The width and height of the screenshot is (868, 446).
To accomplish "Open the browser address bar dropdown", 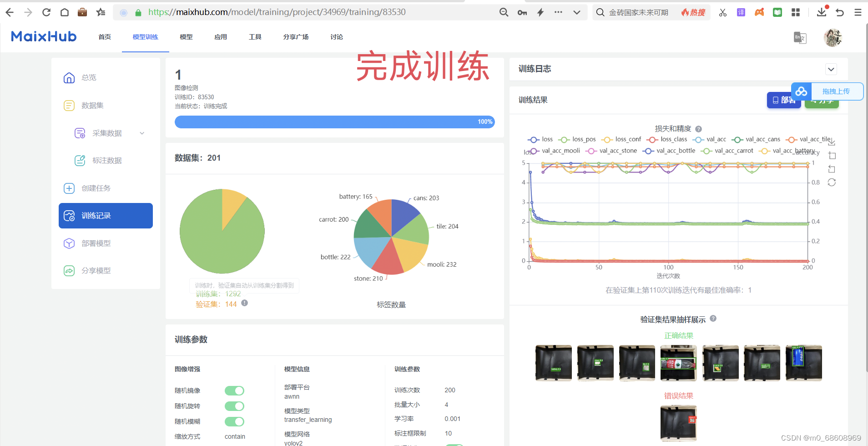I will [x=577, y=12].
